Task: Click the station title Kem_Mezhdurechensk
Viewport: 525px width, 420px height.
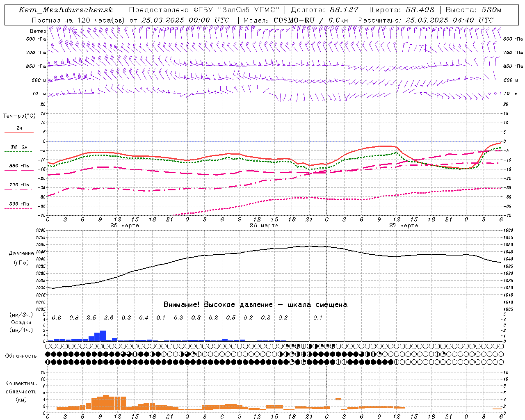Action: pyautogui.click(x=66, y=10)
